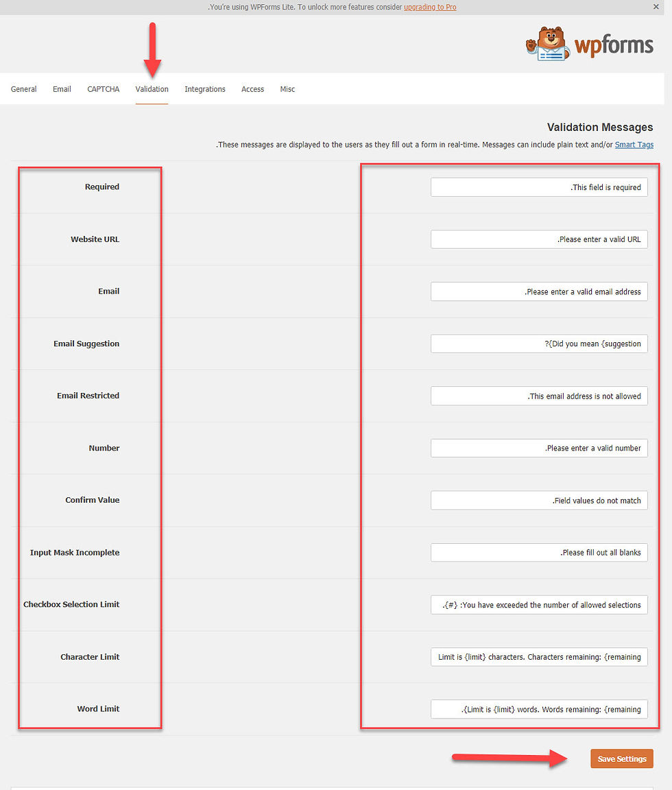Click the Save Settings button
672x790 pixels.
(622, 758)
